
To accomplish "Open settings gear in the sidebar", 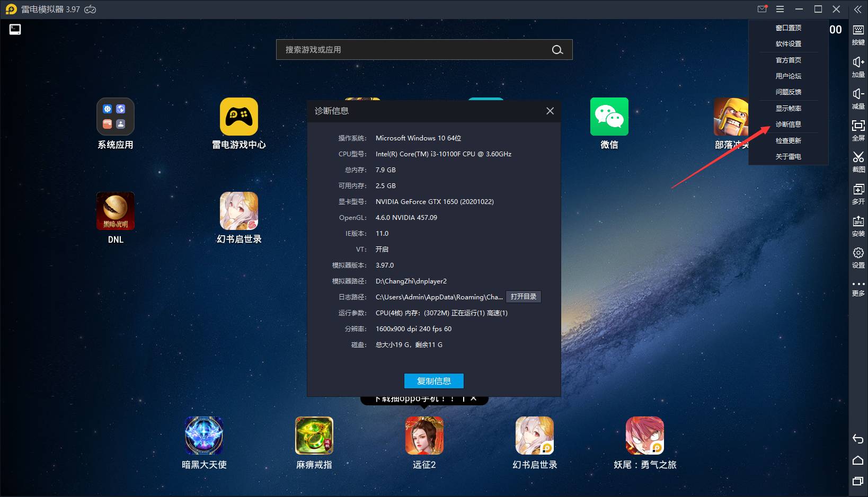I will 858,253.
